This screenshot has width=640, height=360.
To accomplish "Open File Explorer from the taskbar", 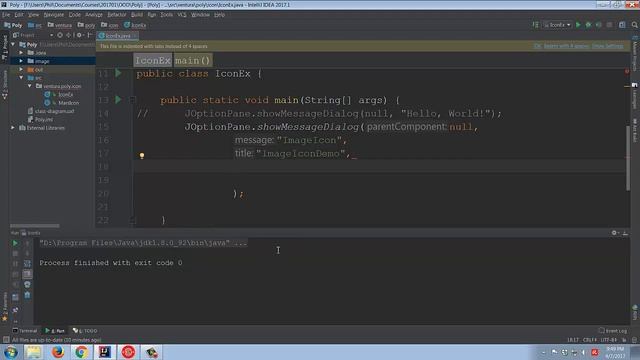I will click(x=33, y=352).
